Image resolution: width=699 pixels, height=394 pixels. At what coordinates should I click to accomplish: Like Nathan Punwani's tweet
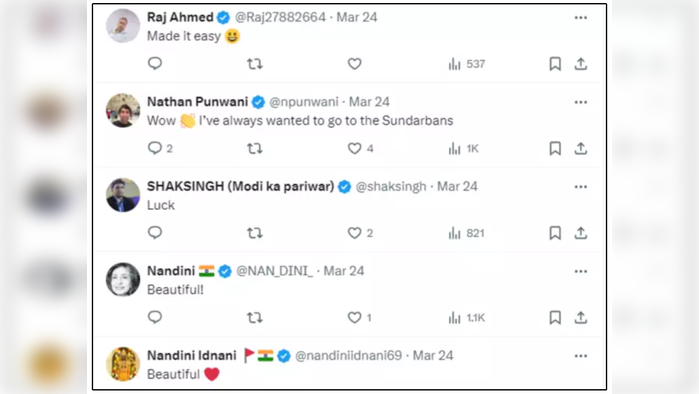tap(360, 148)
